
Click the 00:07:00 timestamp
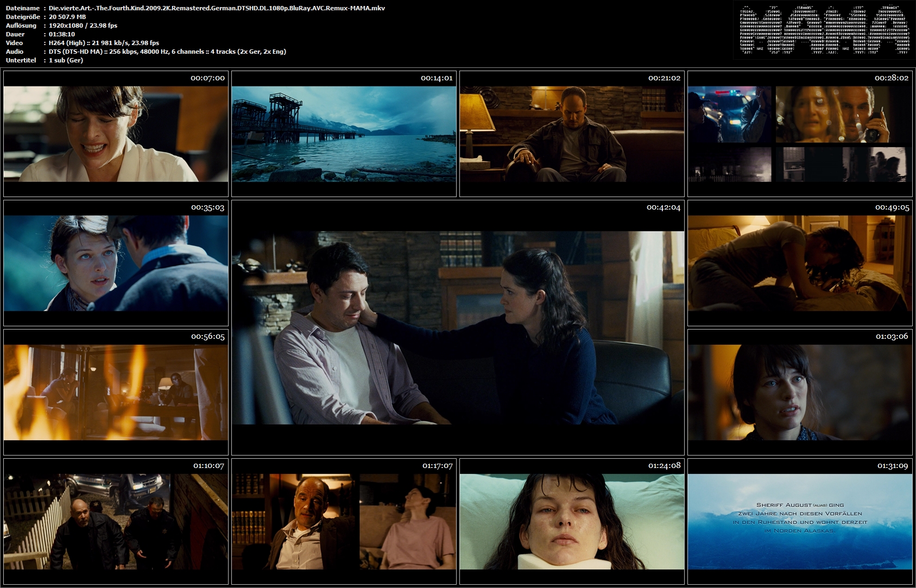(x=207, y=78)
